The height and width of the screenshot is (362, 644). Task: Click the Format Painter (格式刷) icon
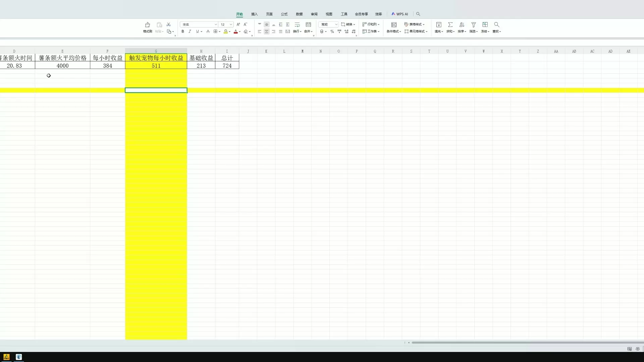tap(148, 25)
